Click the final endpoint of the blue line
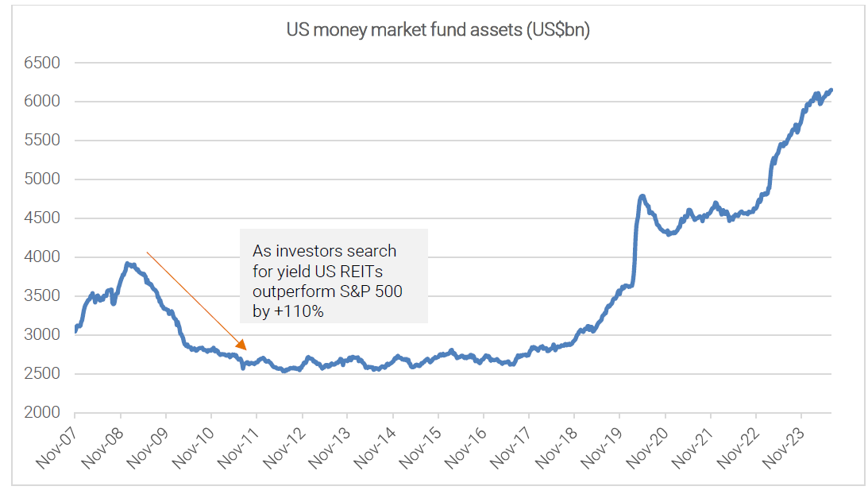Viewport: 868px width, 490px height. click(831, 91)
